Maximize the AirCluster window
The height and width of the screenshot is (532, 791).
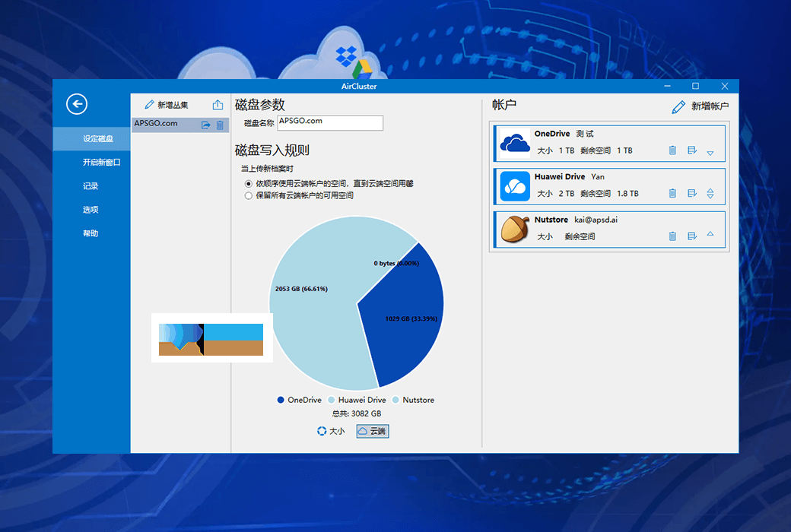pyautogui.click(x=696, y=86)
